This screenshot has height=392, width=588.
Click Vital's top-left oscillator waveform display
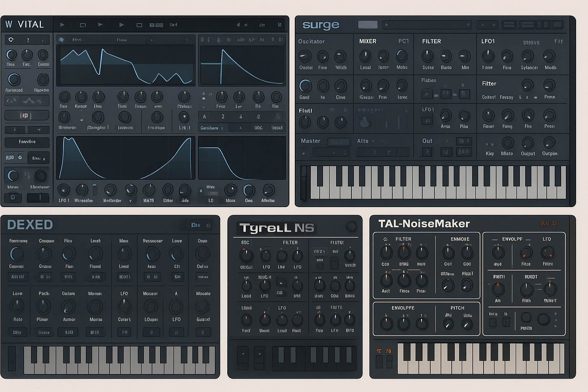point(126,65)
